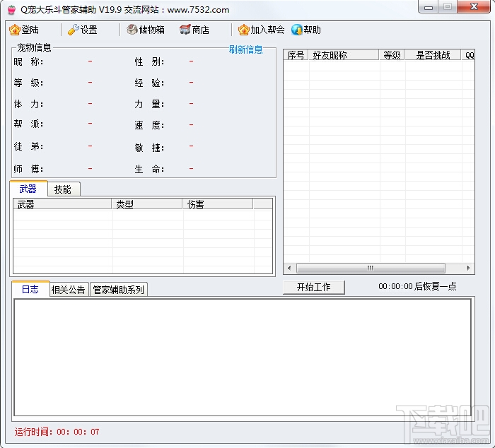Switch to the 相关公告 announcements tab
Image resolution: width=495 pixels, height=448 pixels.
coord(69,289)
